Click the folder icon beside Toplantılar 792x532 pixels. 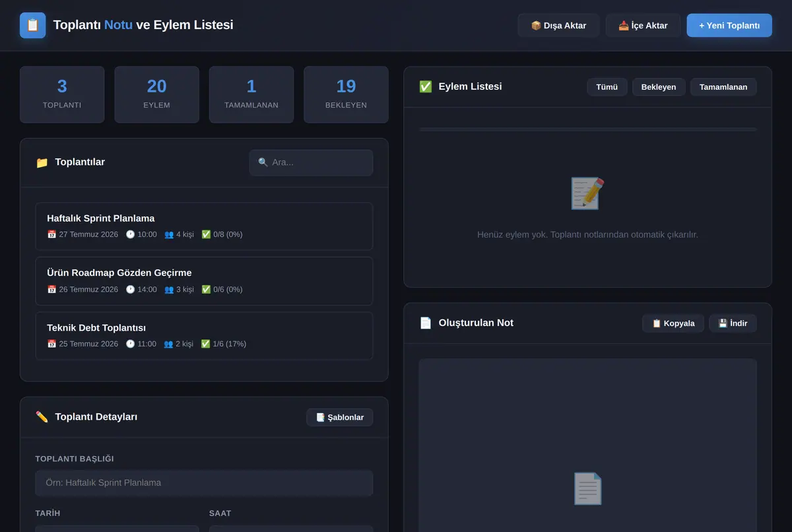tap(42, 162)
